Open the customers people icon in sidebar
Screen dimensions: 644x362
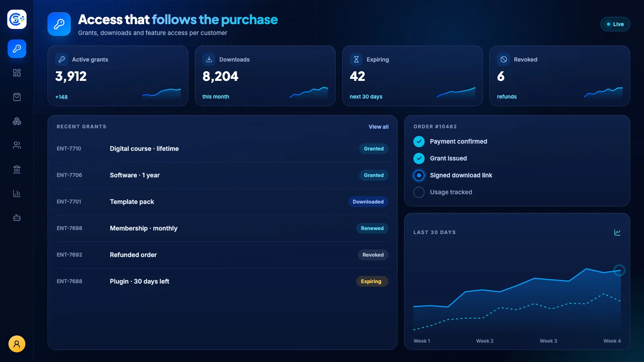coord(17,145)
